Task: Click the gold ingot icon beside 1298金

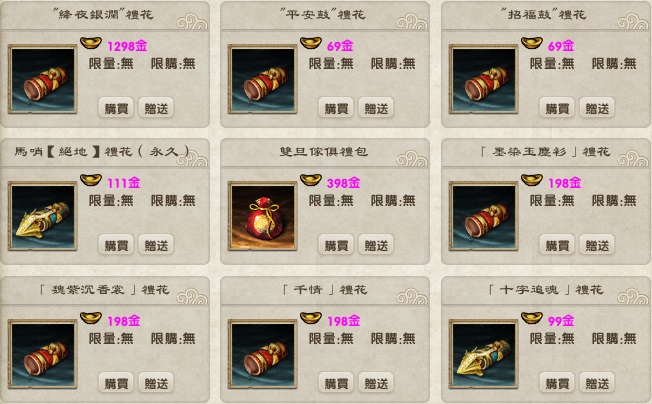Action: tap(91, 43)
